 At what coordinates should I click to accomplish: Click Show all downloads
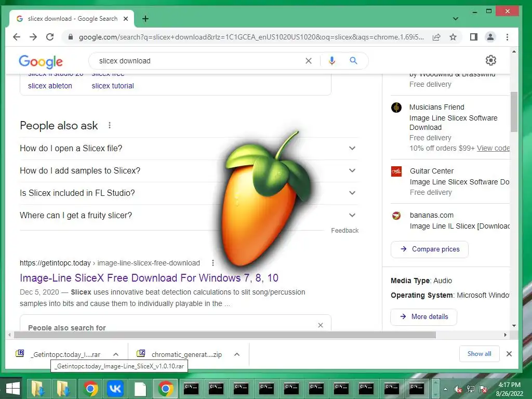click(479, 354)
